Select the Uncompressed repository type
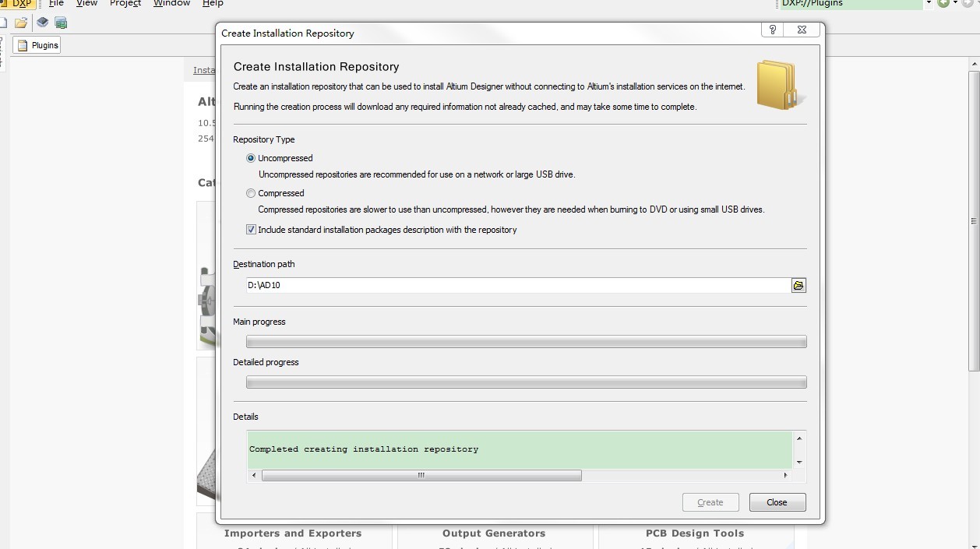 tap(251, 158)
